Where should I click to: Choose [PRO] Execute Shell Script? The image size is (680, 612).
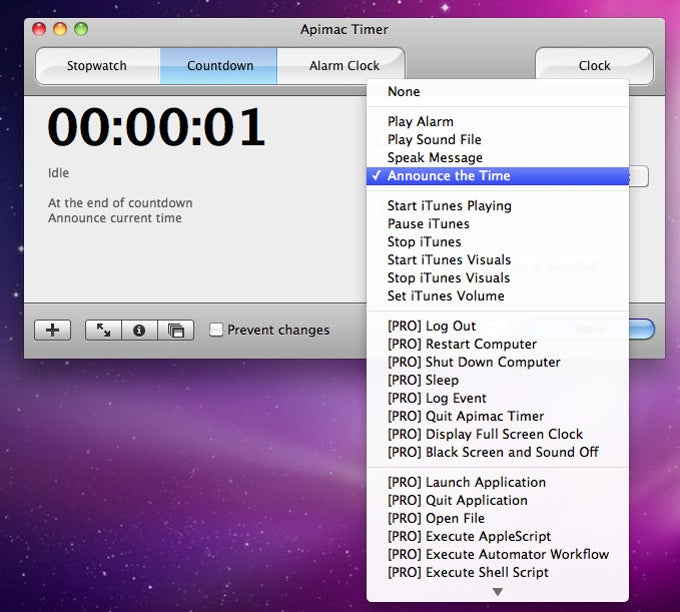point(497,573)
